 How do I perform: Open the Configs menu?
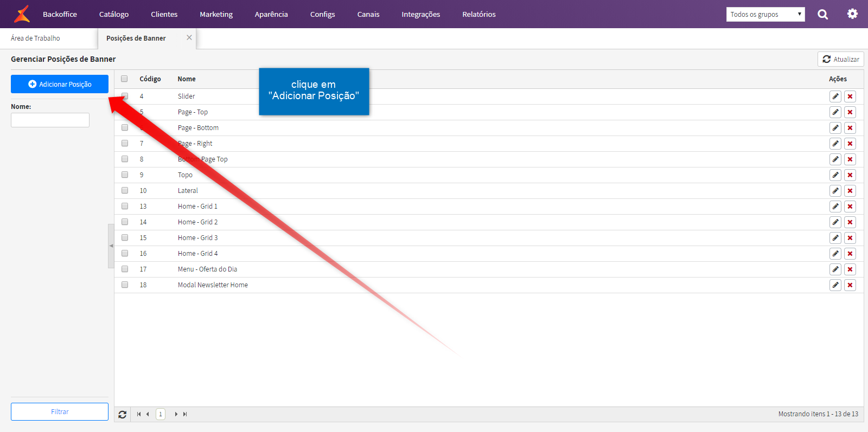coord(322,14)
